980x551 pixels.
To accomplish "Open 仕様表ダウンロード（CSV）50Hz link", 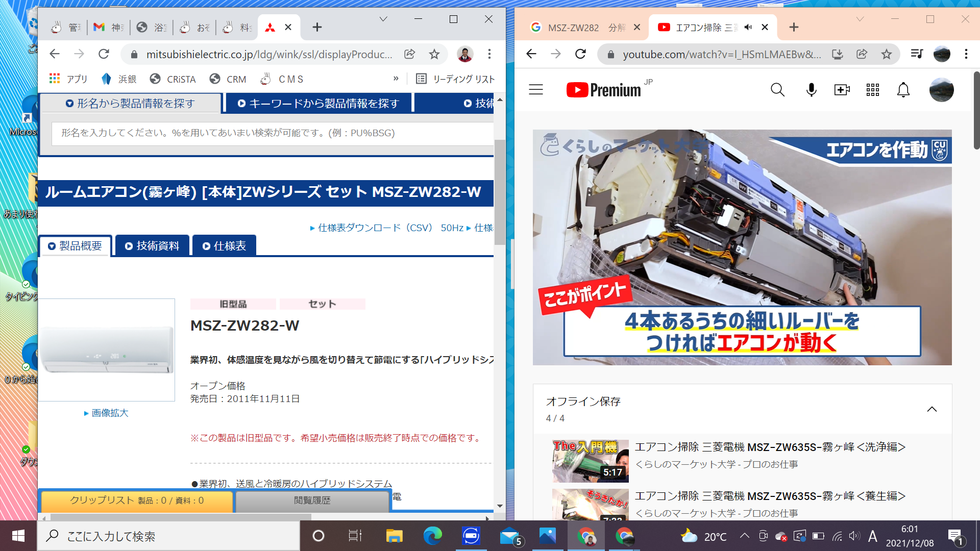I will click(390, 228).
